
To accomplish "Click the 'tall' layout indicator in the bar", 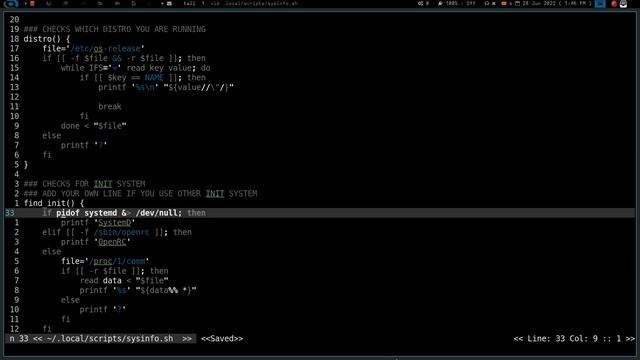I will click(189, 3).
